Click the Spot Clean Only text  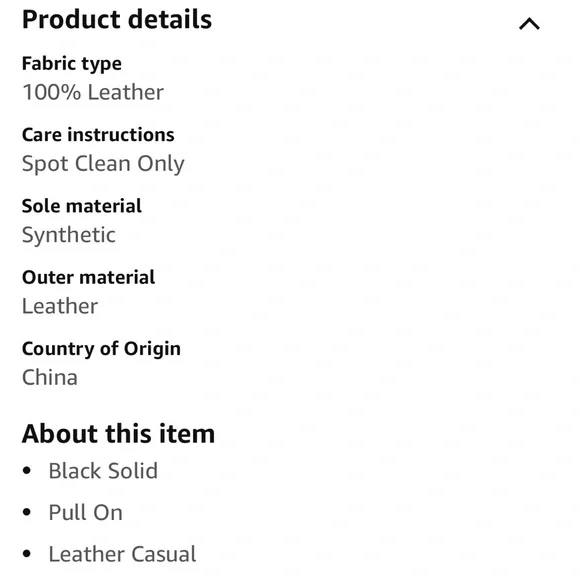tap(103, 164)
